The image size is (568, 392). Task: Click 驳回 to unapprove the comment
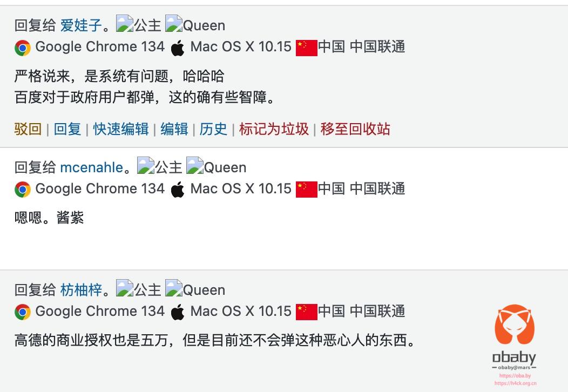28,129
